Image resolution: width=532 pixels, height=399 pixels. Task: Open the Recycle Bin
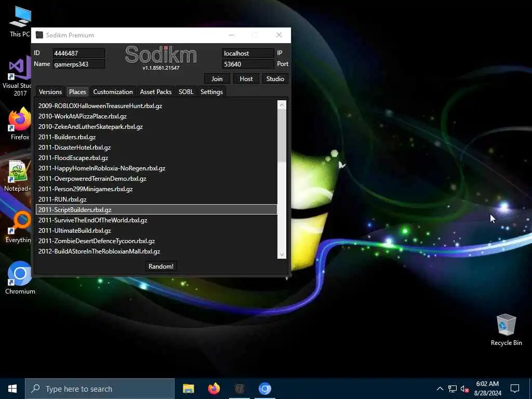click(x=506, y=329)
